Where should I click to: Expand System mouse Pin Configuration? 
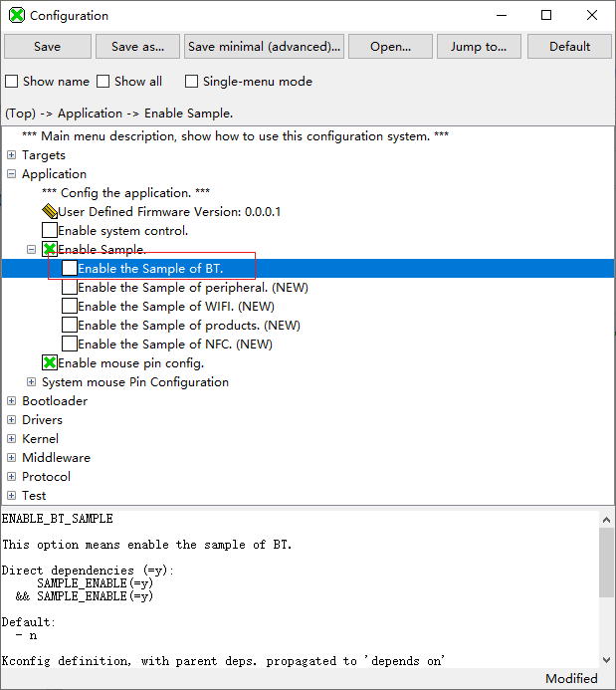[x=32, y=382]
